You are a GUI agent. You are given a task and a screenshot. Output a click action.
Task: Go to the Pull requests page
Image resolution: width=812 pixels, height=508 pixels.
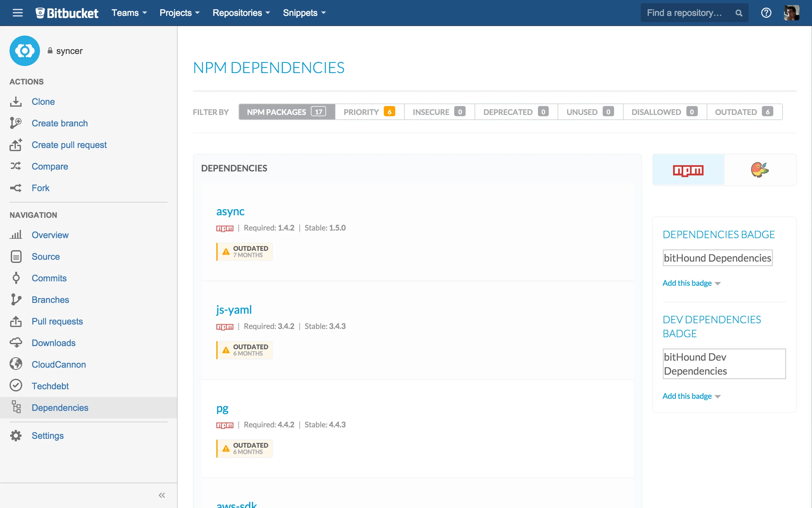57,321
